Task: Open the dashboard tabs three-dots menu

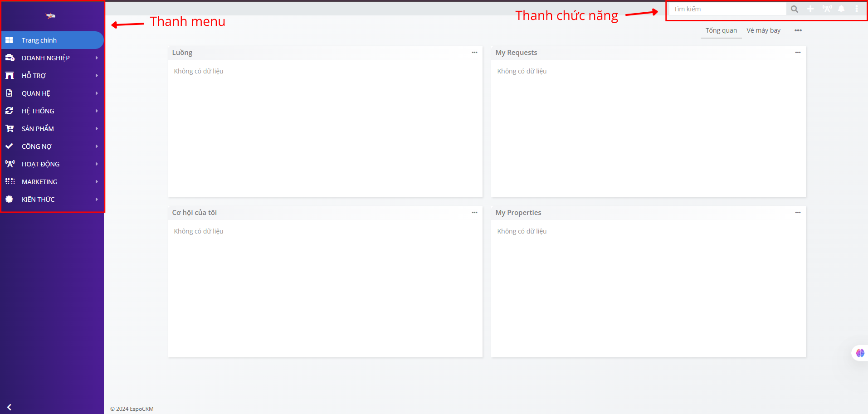Action: pos(798,30)
